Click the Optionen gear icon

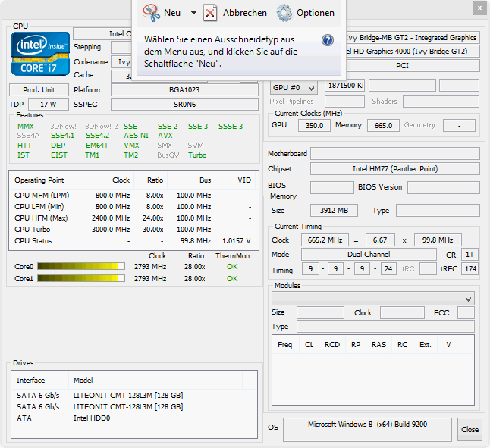(x=284, y=13)
